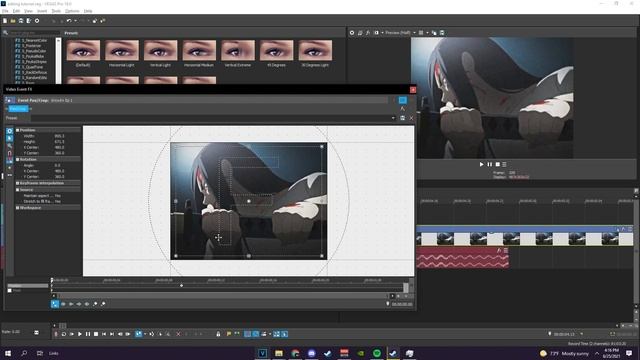The image size is (640, 360).
Task: Choose the Horizontal Light preset thumbnail
Action: pos(122,50)
